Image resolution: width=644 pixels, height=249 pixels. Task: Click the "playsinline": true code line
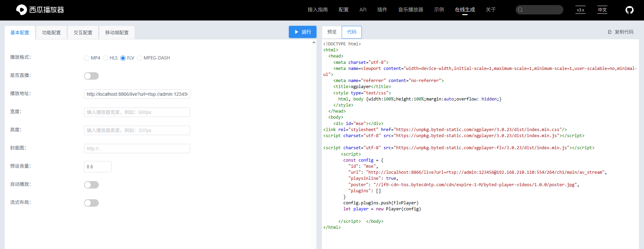pyautogui.click(x=373, y=178)
